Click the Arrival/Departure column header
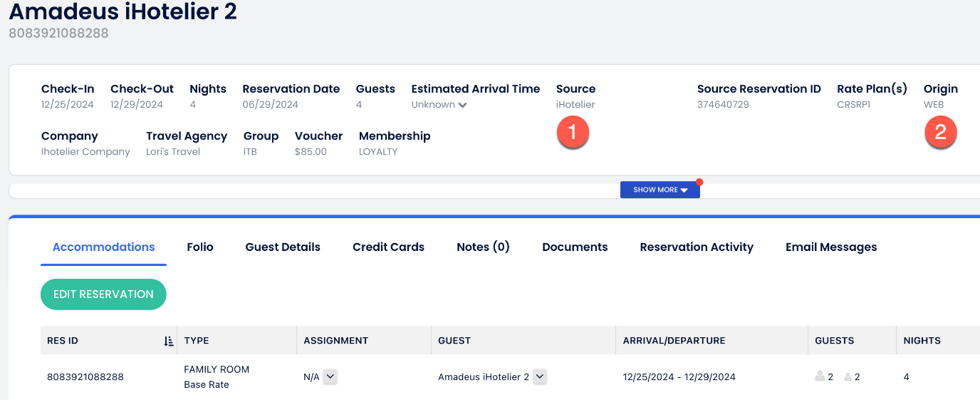 pyautogui.click(x=674, y=341)
